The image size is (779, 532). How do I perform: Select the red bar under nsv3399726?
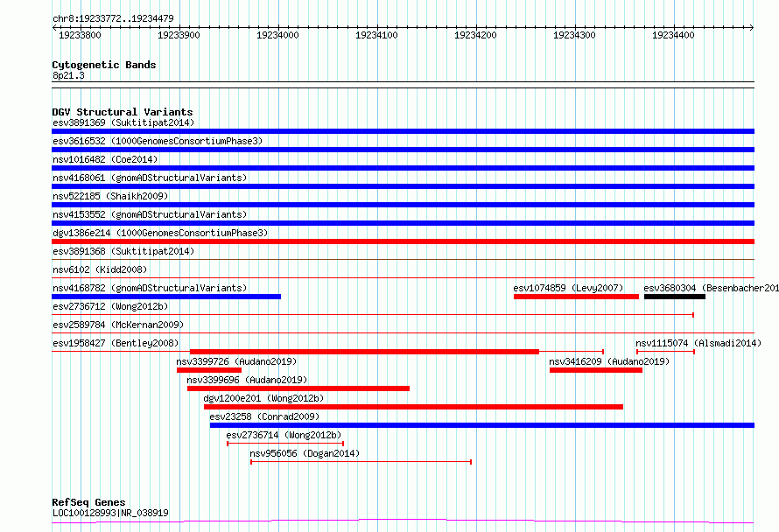click(x=209, y=370)
